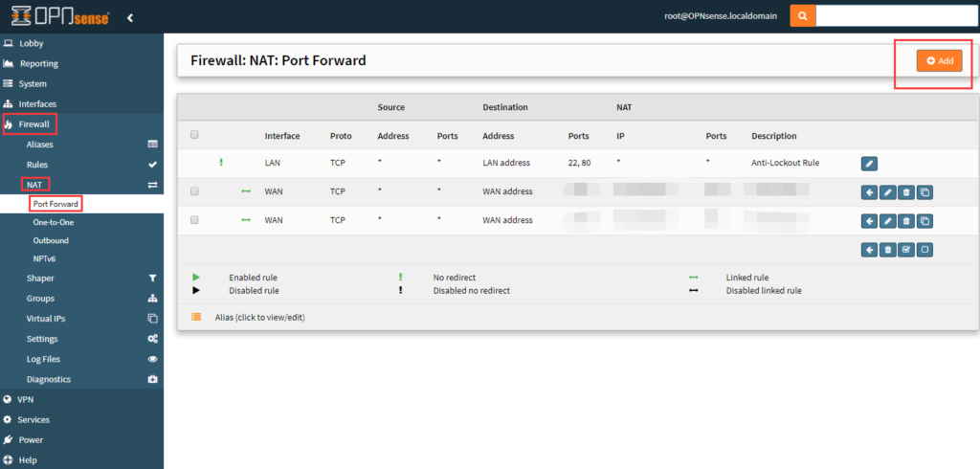Click 'Disabled no redirect' legend text
Image resolution: width=980 pixels, height=469 pixels.
[x=471, y=291]
